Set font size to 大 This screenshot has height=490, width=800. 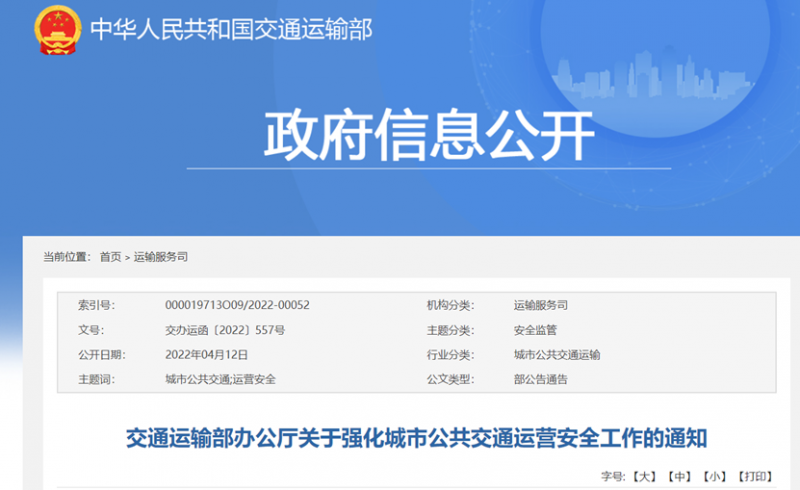click(645, 476)
